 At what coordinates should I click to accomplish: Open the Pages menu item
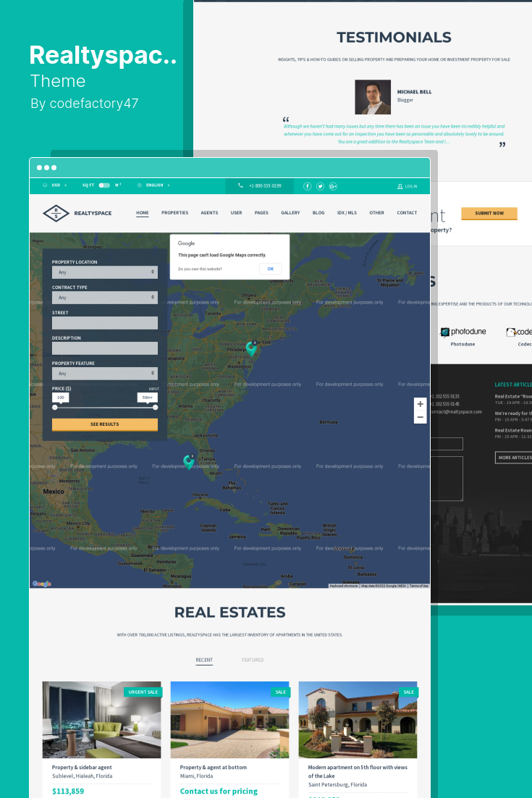click(261, 213)
